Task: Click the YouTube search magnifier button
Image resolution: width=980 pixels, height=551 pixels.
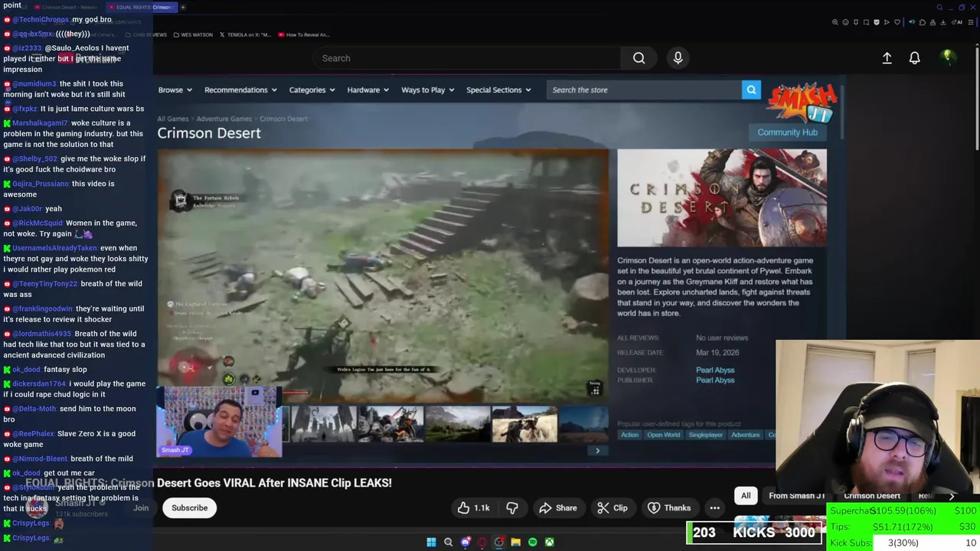Action: pyautogui.click(x=639, y=58)
